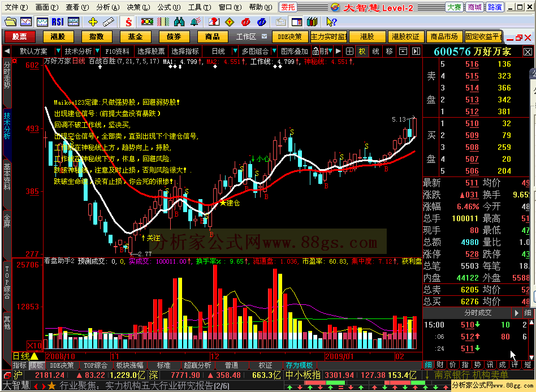Click the 港股 button next to 股票
The width and height of the screenshot is (536, 392).
click(x=58, y=37)
